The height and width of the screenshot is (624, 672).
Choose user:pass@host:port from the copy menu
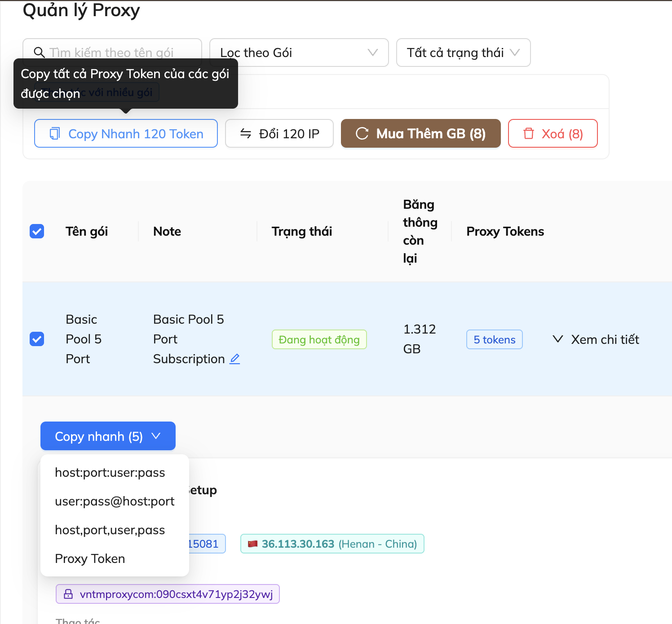[115, 501]
